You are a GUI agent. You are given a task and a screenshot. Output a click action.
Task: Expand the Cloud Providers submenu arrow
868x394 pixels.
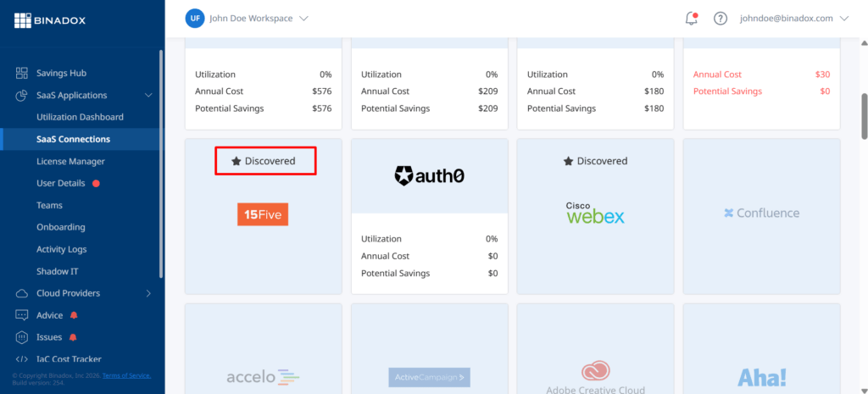[148, 293]
